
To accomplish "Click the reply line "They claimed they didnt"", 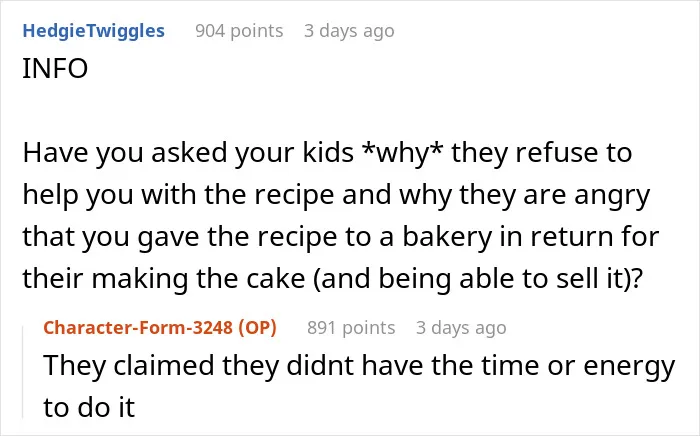I will [359, 366].
